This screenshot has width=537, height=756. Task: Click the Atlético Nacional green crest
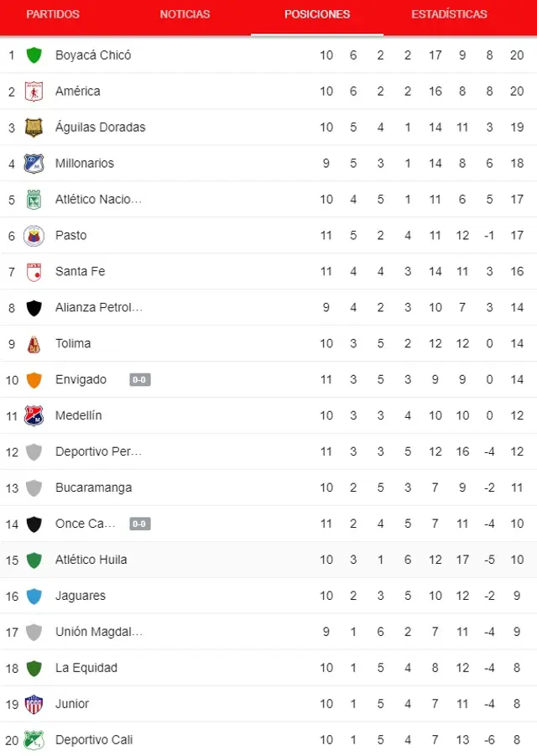(x=34, y=200)
